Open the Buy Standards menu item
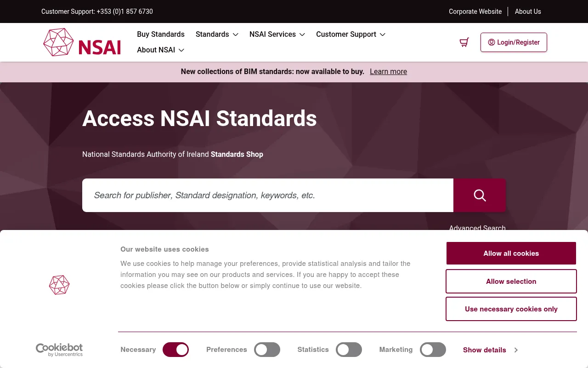 tap(161, 34)
